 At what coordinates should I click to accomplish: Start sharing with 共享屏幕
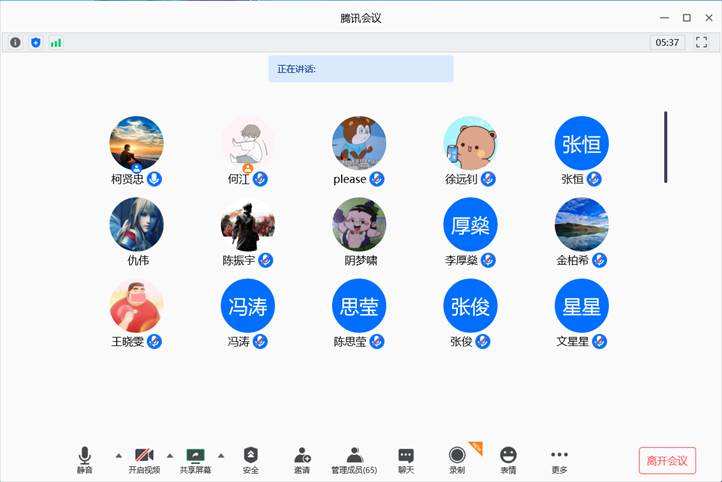click(x=195, y=459)
